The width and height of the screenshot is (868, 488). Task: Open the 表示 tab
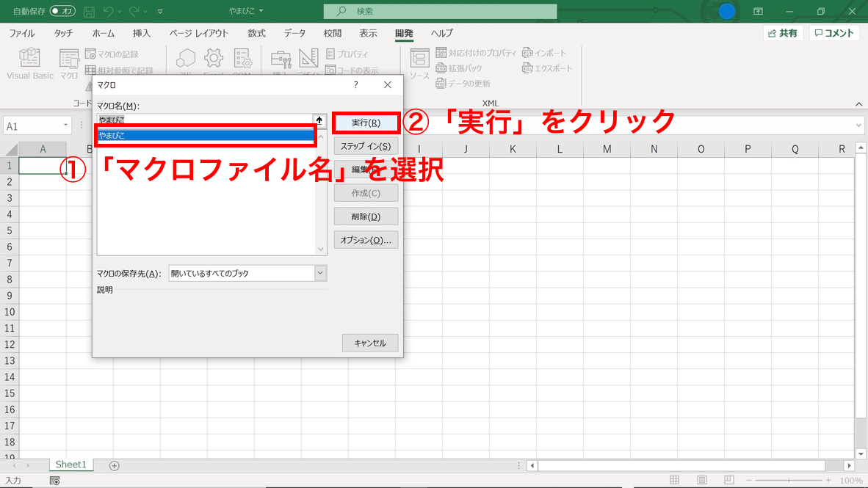[368, 33]
